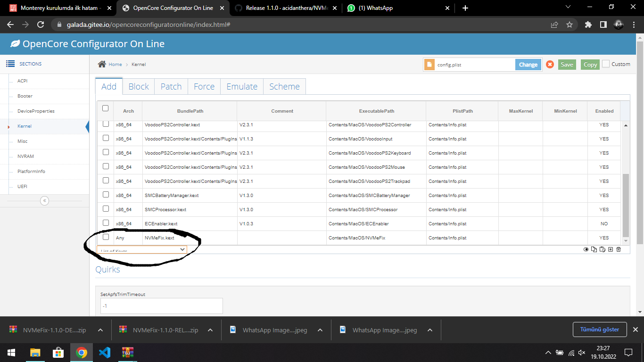Select the Emulate tab

tap(242, 87)
